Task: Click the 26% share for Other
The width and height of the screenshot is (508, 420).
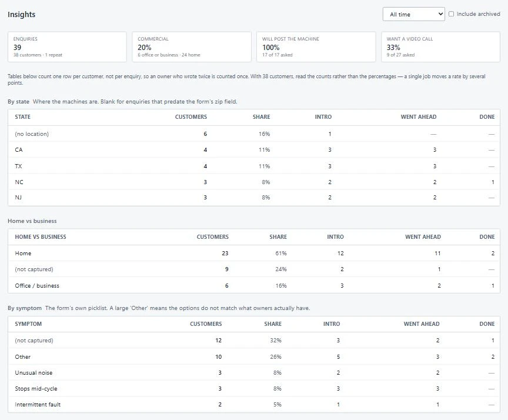Action: (276, 356)
